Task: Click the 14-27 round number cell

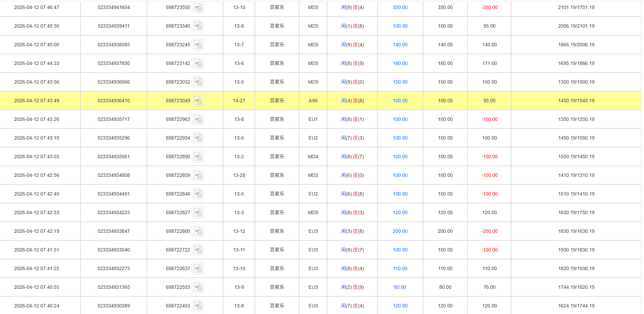Action: click(239, 101)
